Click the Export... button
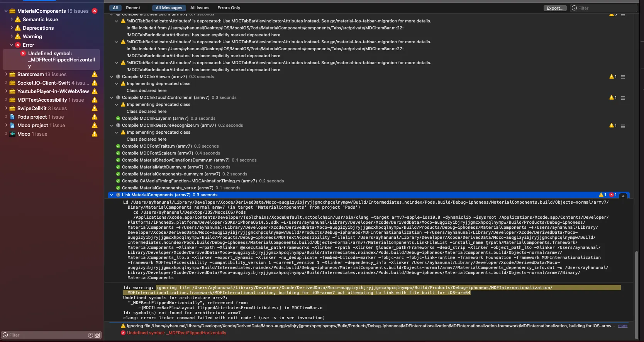Viewport: 644px width, 342px height. pyautogui.click(x=555, y=8)
